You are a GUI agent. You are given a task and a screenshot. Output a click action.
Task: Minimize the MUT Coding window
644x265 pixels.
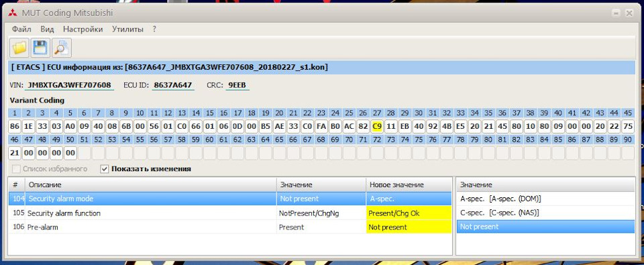point(616,13)
